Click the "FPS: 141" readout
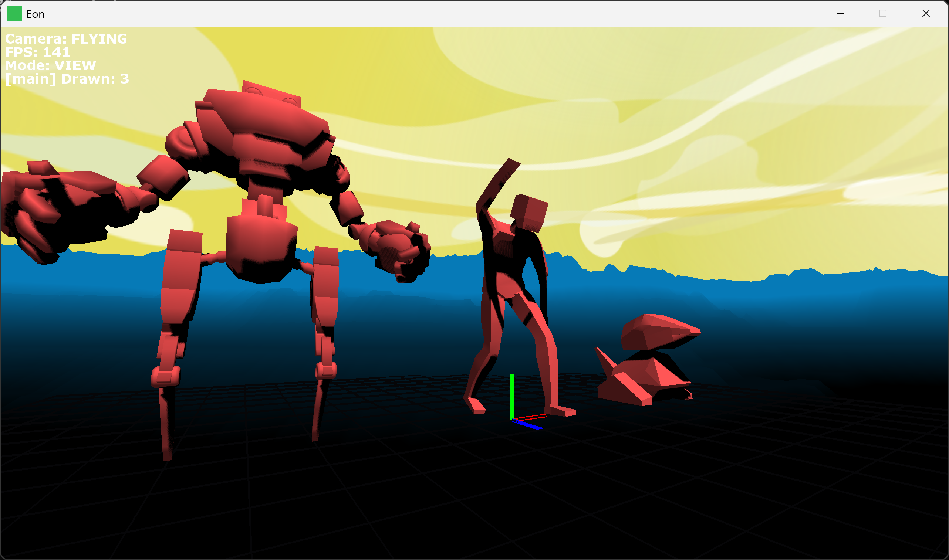 point(37,52)
